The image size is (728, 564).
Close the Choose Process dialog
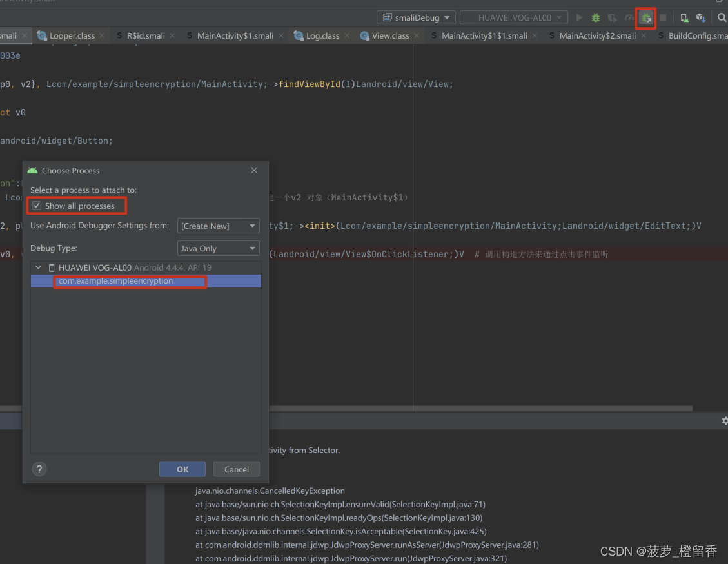(x=254, y=170)
